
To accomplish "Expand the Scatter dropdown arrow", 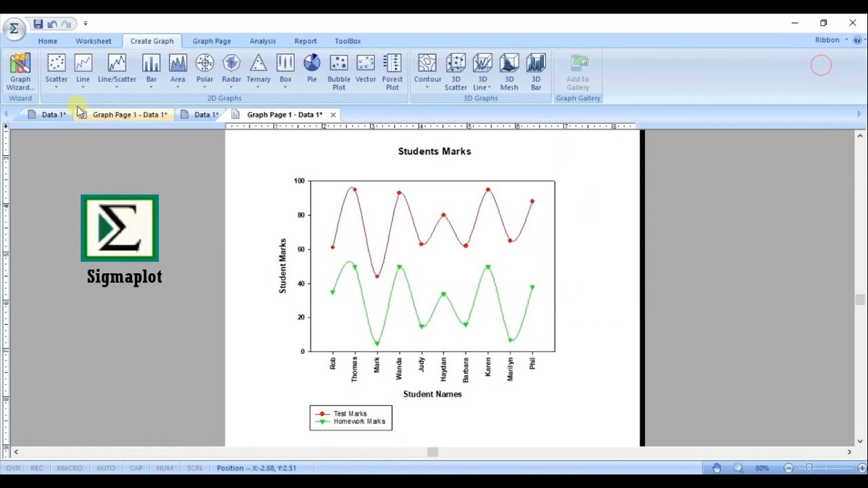I will coord(56,87).
